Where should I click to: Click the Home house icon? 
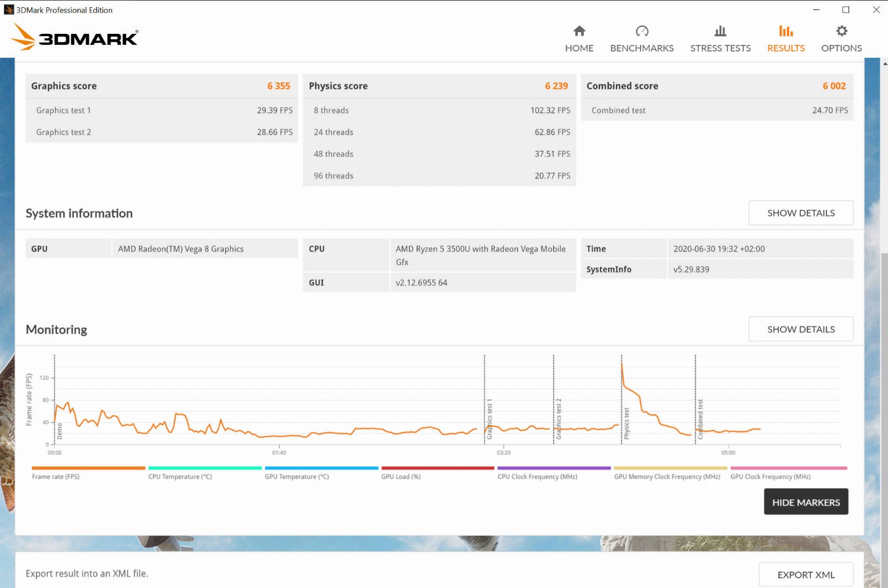pos(579,31)
